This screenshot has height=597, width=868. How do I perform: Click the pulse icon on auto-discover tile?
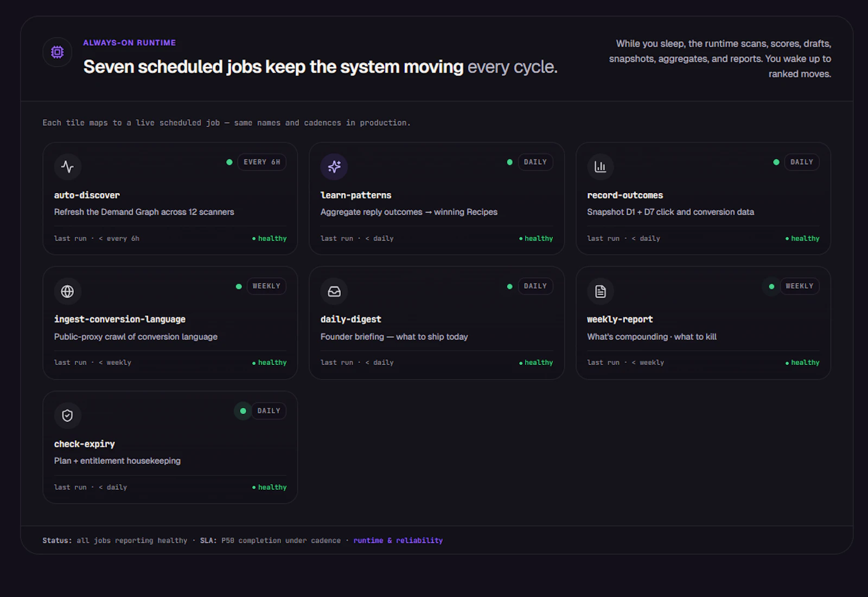67,166
